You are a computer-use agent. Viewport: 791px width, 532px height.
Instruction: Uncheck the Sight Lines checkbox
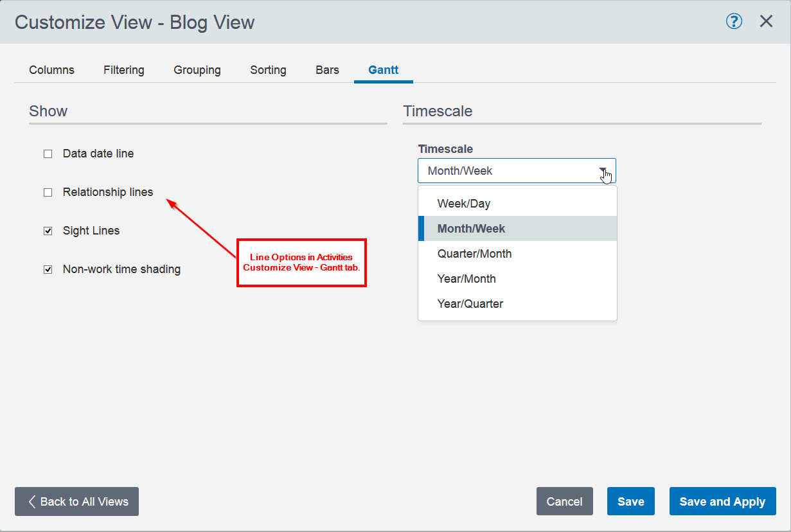tap(48, 231)
